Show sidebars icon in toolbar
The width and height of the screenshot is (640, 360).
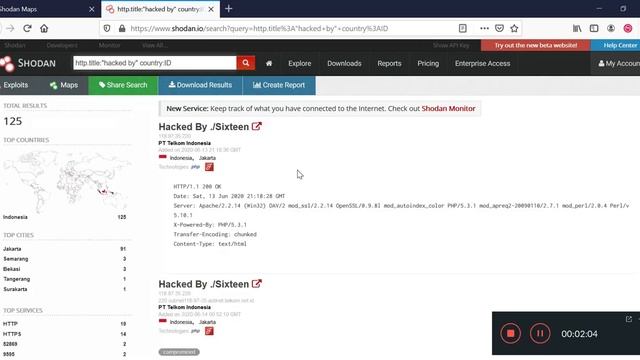tap(594, 28)
